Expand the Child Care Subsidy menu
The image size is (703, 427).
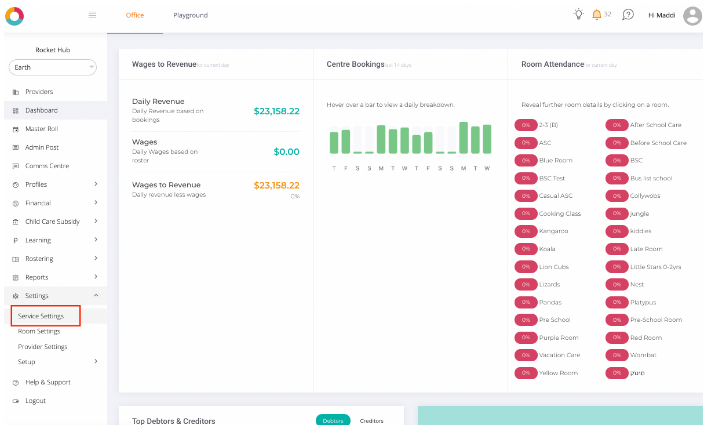click(x=54, y=221)
